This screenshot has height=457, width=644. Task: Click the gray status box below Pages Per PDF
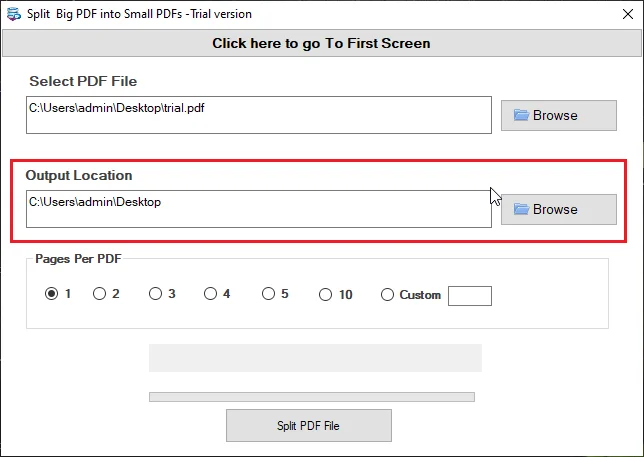(x=315, y=358)
